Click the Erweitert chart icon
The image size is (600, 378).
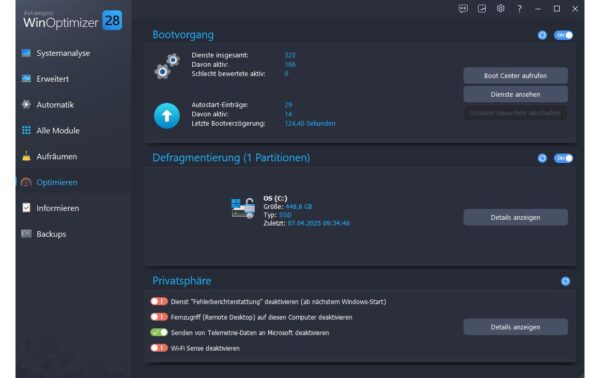[26, 78]
